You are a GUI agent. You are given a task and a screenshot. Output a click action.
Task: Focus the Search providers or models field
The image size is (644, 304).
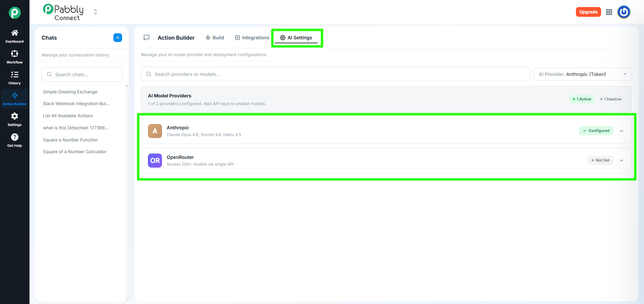point(335,74)
